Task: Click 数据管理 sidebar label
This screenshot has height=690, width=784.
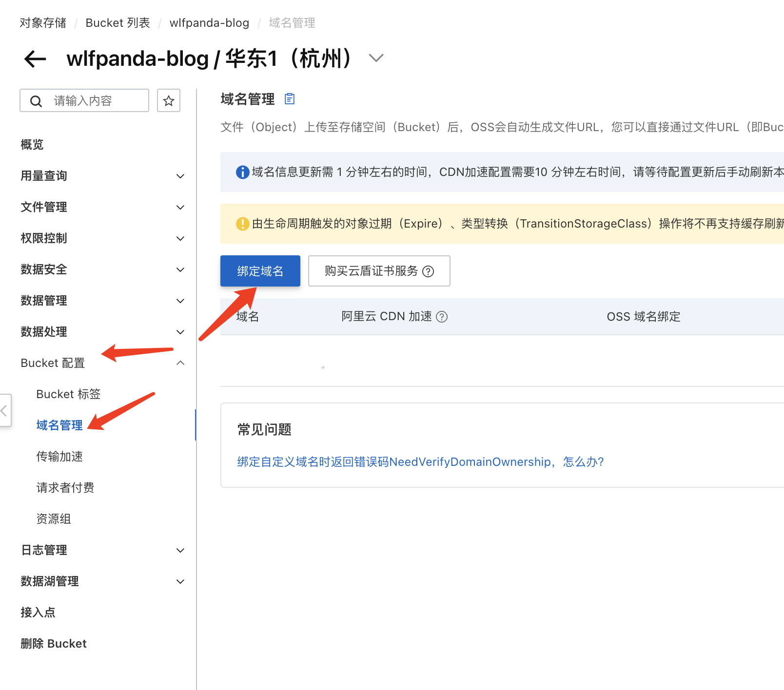Action: click(44, 301)
